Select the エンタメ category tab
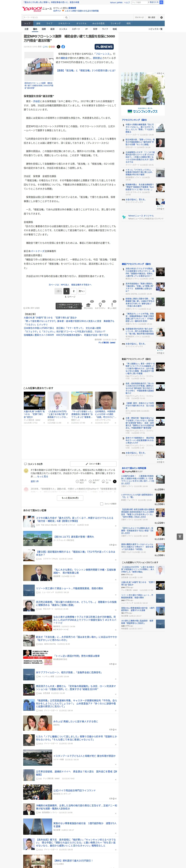Screen dimensions: 186x868 pos(63,29)
